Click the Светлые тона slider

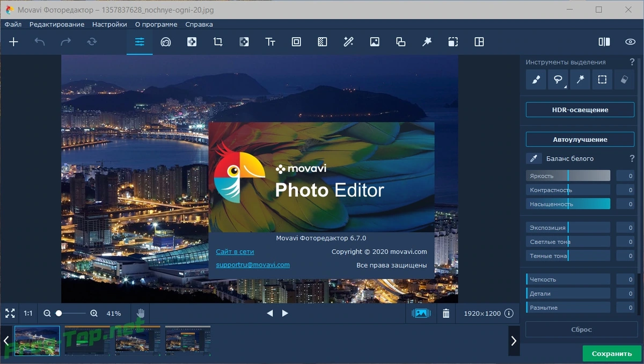coord(568,242)
